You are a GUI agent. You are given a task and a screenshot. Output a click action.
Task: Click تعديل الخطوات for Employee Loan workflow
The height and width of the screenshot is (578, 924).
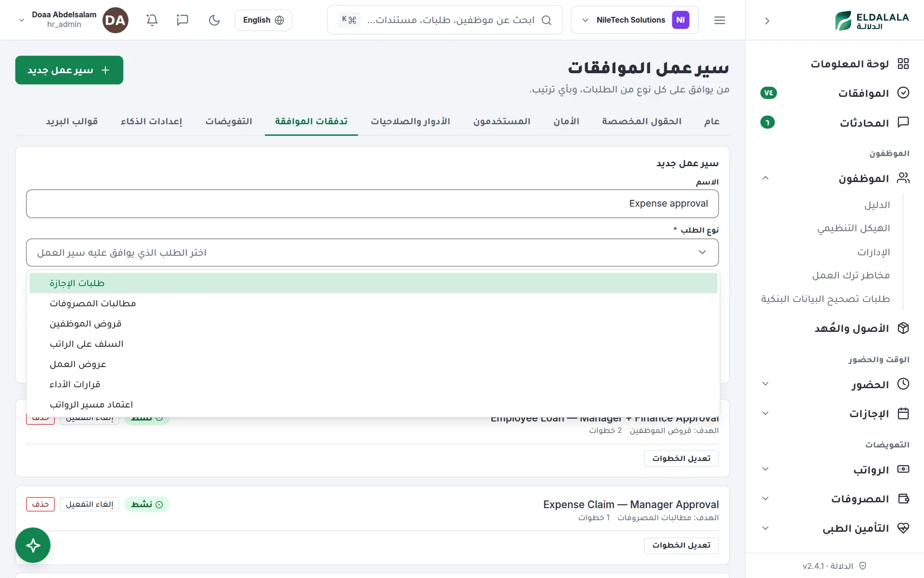pyautogui.click(x=681, y=459)
